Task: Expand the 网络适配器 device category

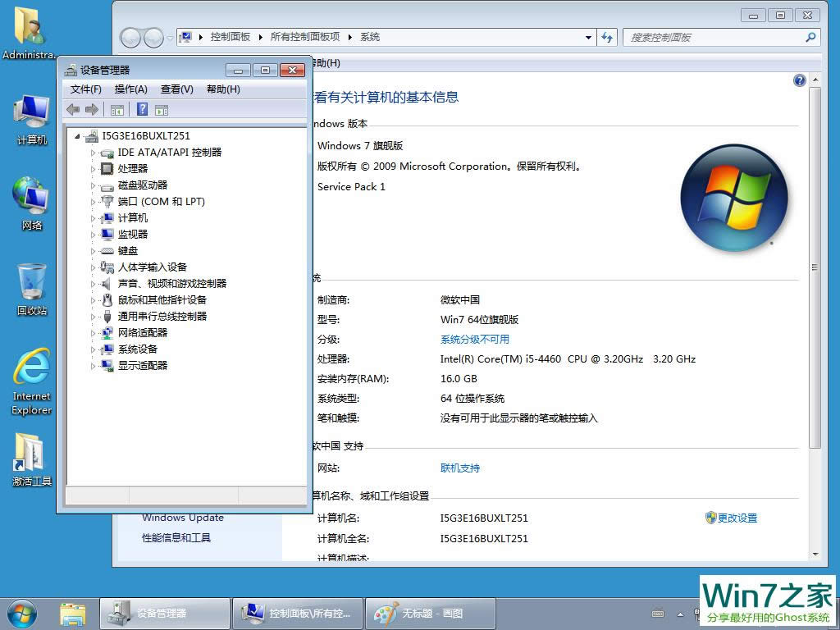Action: 95,332
